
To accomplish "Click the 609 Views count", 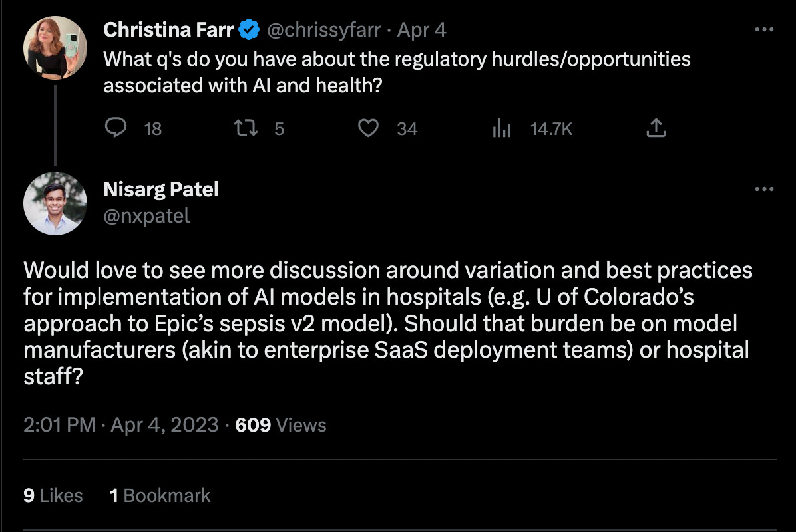I will tap(281, 424).
